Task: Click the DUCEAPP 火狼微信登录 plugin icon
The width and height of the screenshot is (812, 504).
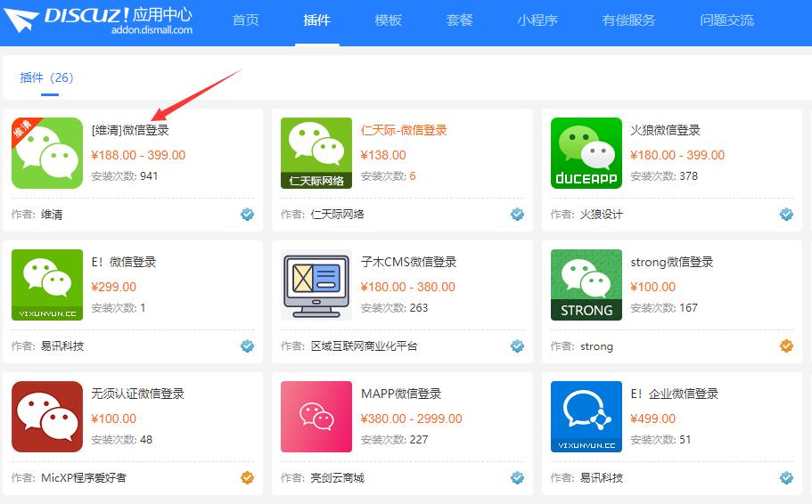Action: pos(586,153)
